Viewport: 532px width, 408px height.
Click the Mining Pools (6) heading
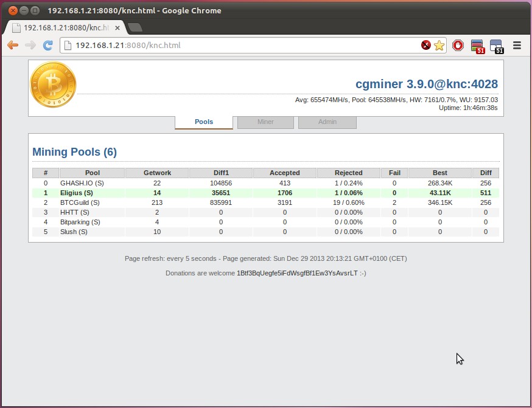pyautogui.click(x=75, y=152)
